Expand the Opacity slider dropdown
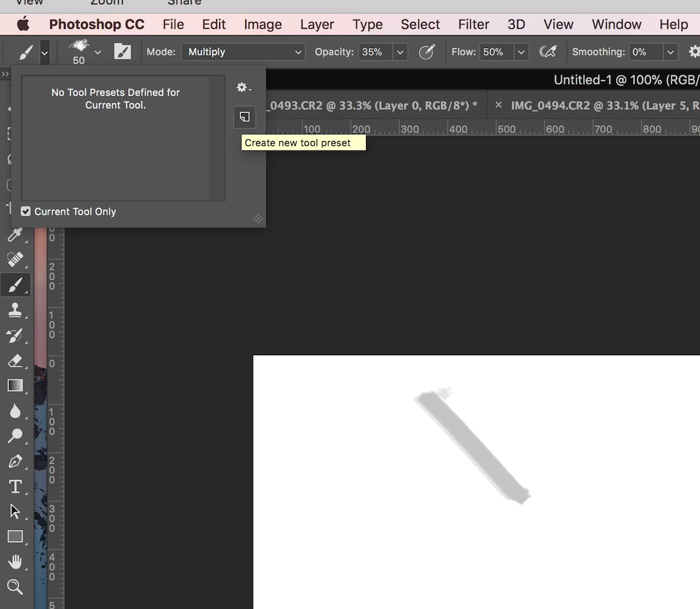This screenshot has height=609, width=700. tap(400, 52)
